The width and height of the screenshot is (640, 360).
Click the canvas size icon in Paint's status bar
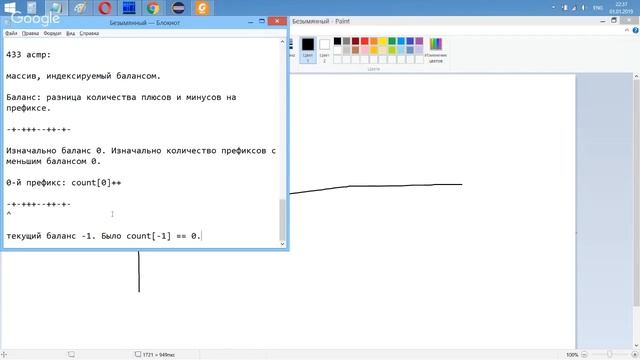click(x=138, y=354)
